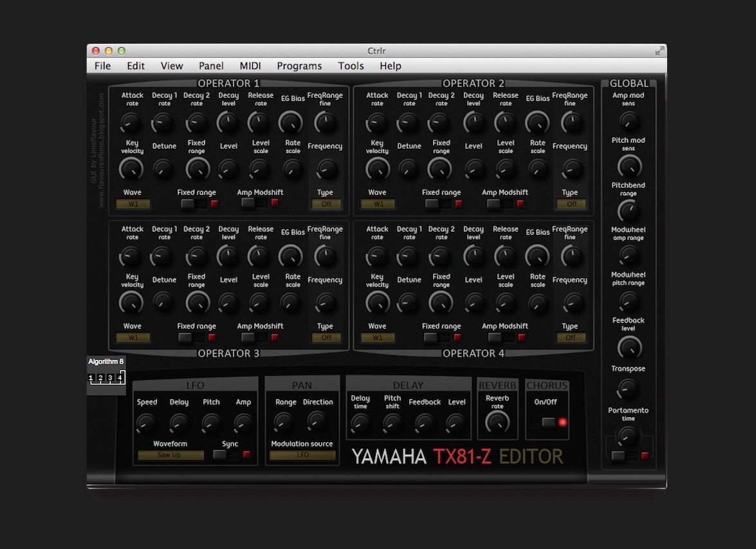Image resolution: width=756 pixels, height=549 pixels.
Task: Open the Operator 1 Wave dropdown
Action: [133, 204]
